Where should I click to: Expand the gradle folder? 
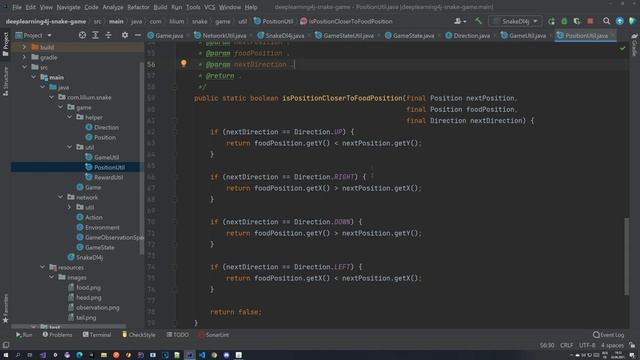pos(24,57)
